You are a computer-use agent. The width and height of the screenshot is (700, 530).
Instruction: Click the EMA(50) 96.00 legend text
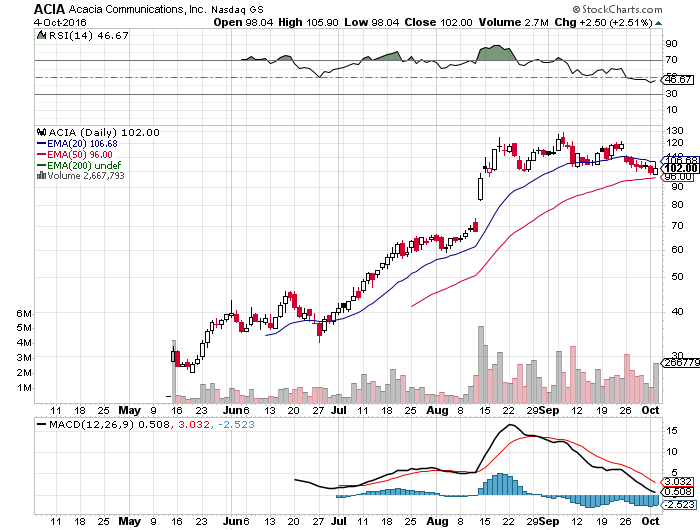tap(80, 154)
